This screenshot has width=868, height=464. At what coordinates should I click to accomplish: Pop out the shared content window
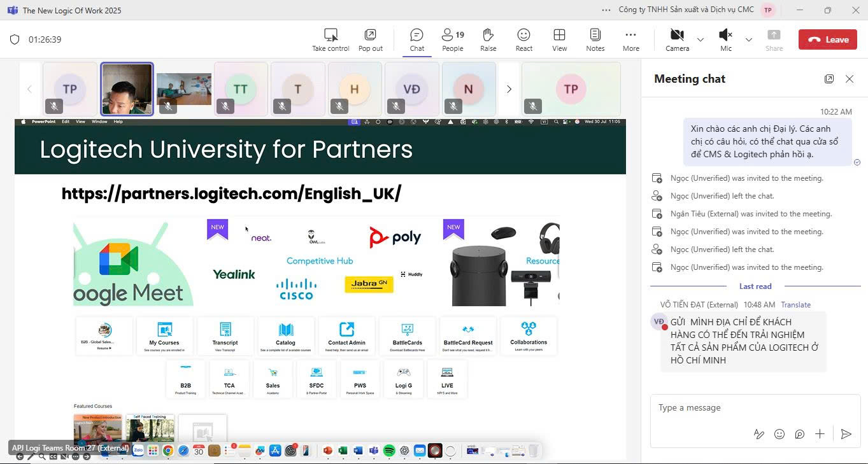coord(370,39)
